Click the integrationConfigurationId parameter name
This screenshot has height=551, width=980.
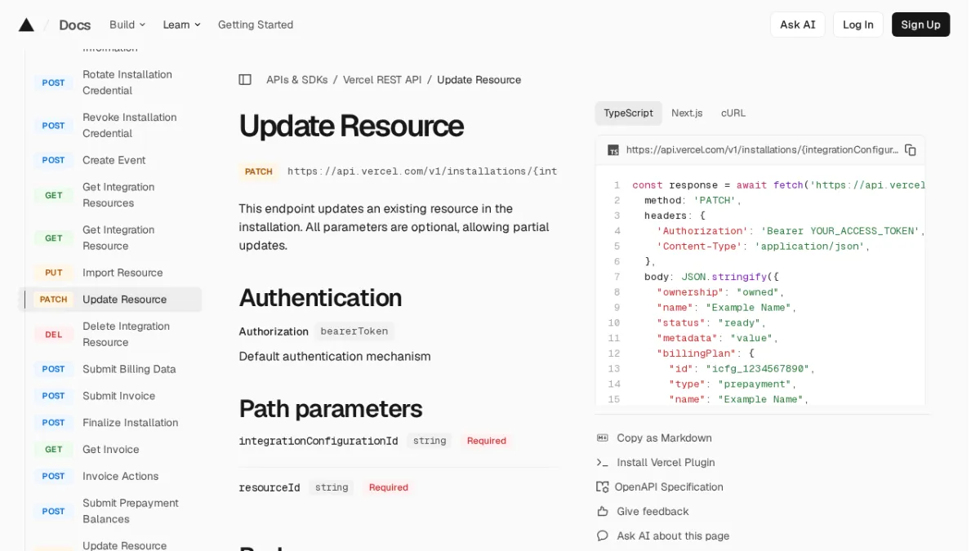[318, 441]
